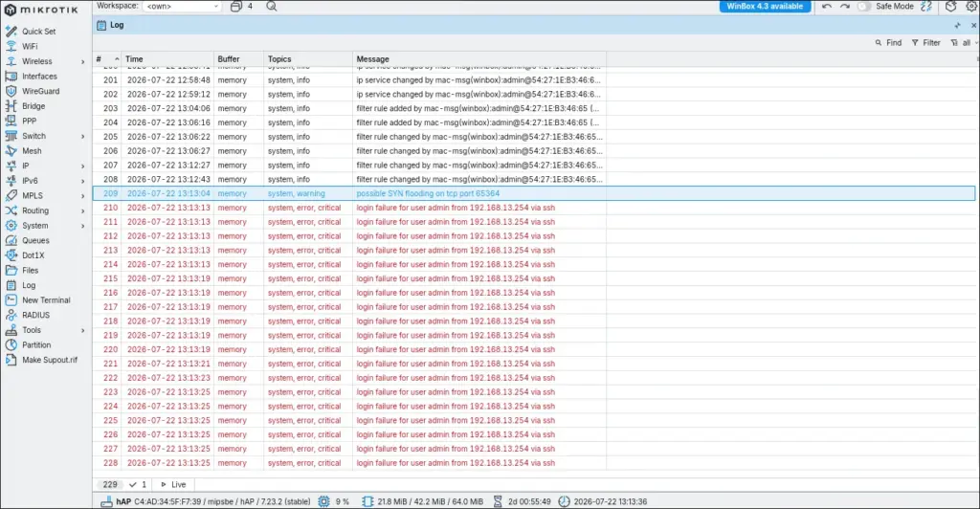The height and width of the screenshot is (509, 980).
Task: Open the Quick Set menu icon
Action: 11,32
